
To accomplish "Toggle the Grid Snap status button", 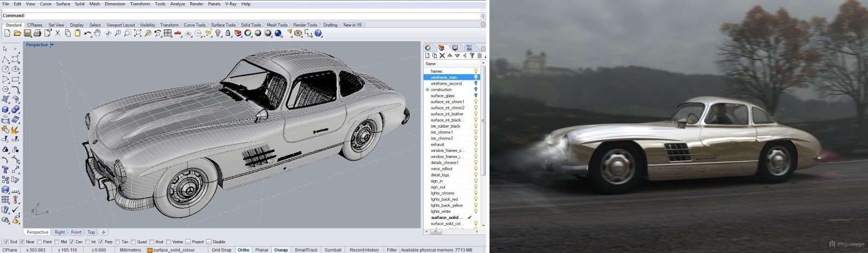I will pyautogui.click(x=221, y=250).
